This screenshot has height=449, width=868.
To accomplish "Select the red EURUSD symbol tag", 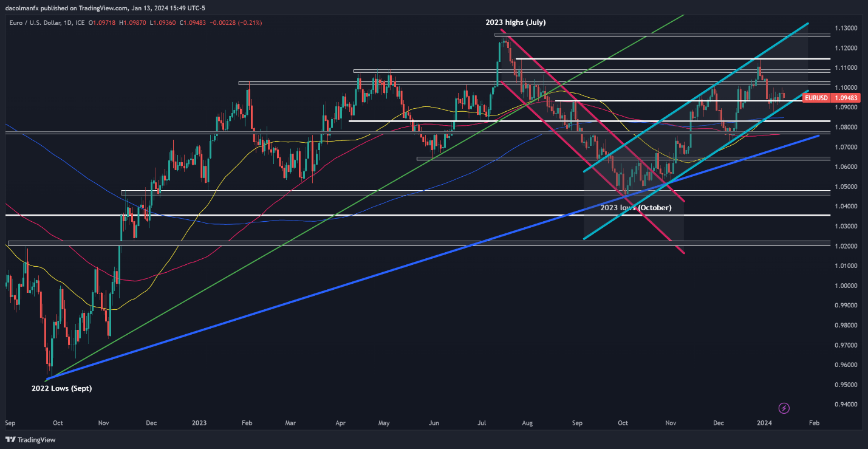I will tap(815, 97).
